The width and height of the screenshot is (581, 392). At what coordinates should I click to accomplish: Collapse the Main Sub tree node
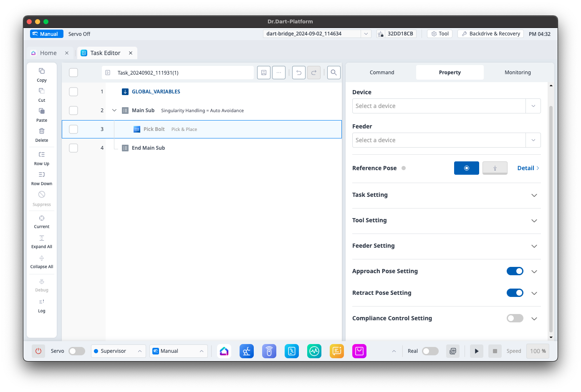point(114,111)
